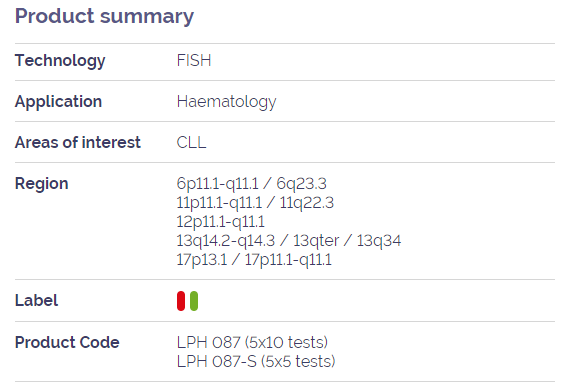Click the CLL areas of interest value
Screen dimensions: 564x384
click(x=191, y=142)
